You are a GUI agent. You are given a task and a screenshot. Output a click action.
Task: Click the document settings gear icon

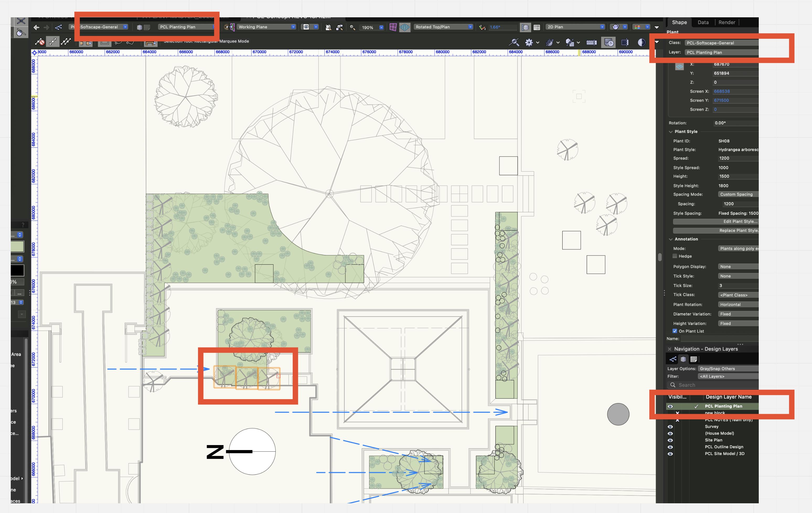click(x=530, y=42)
